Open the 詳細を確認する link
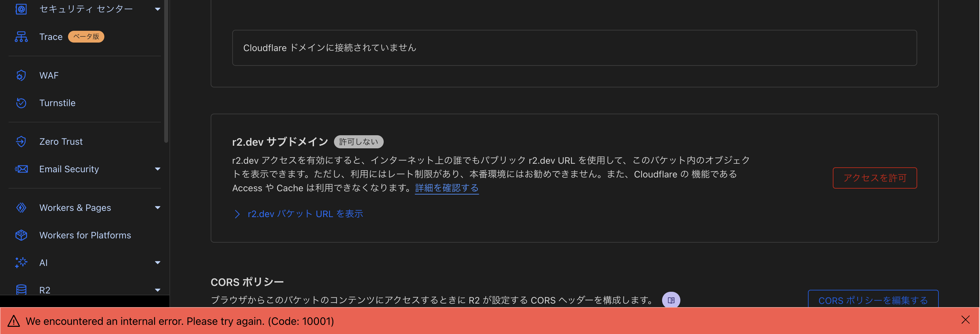This screenshot has width=980, height=334. click(446, 188)
